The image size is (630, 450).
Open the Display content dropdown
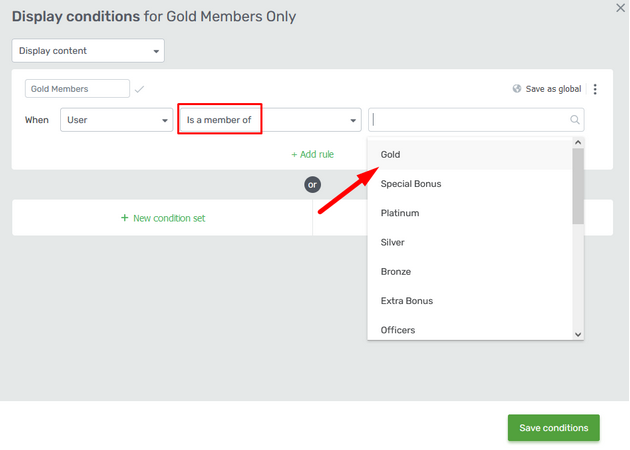click(x=88, y=51)
